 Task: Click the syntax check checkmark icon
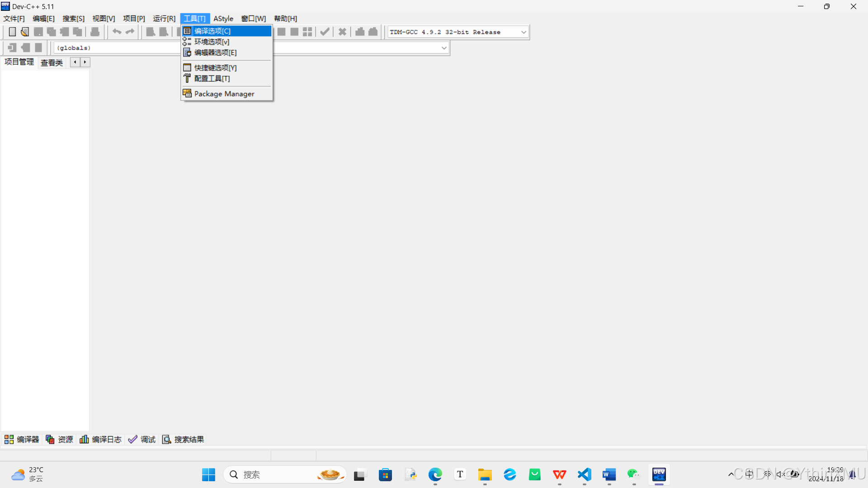pos(325,32)
